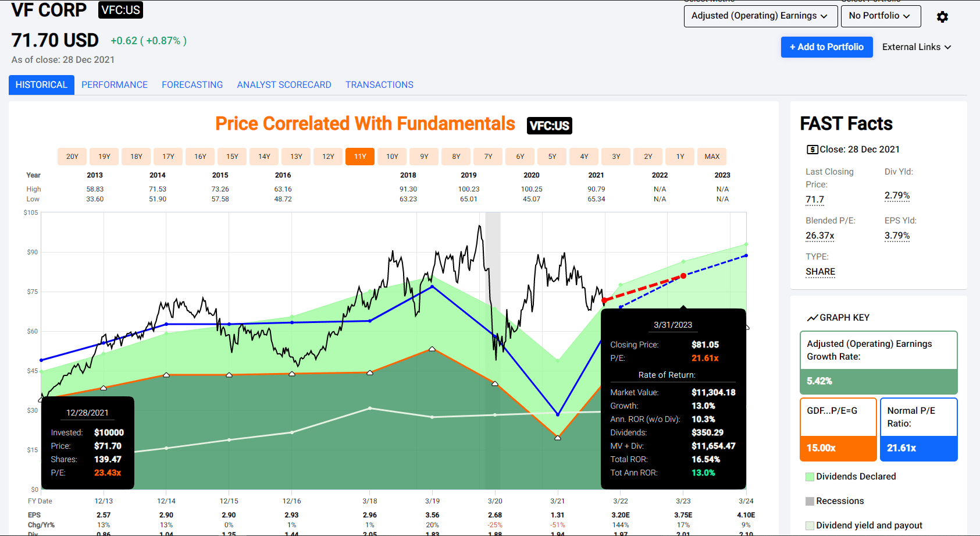Image resolution: width=980 pixels, height=536 pixels.
Task: Select the 12Y time range button
Action: (328, 157)
